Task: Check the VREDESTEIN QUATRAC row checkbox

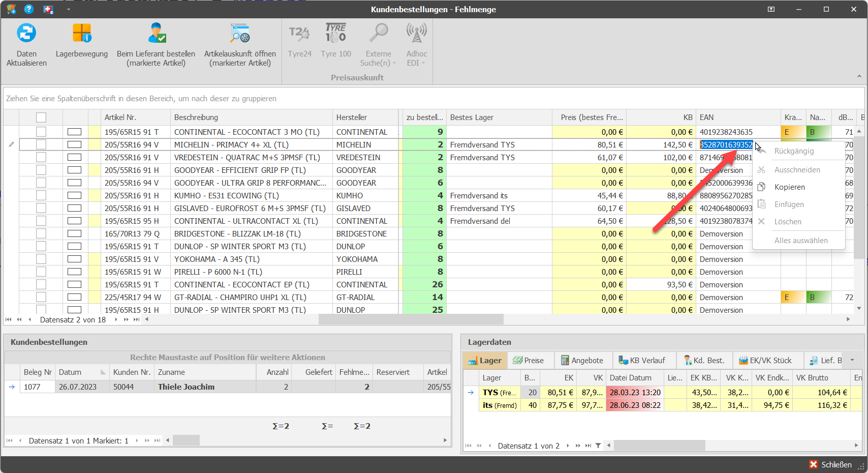Action: pos(41,157)
